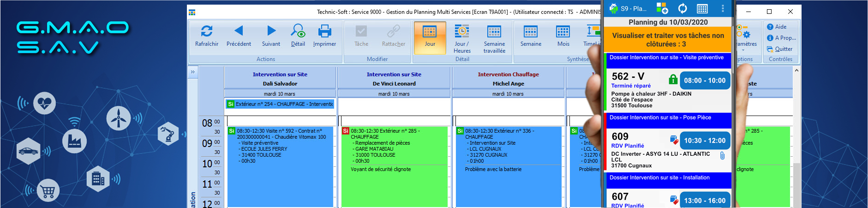Open task card 562 - V
Viewport: 868px width, 208px height.
pyautogui.click(x=668, y=90)
